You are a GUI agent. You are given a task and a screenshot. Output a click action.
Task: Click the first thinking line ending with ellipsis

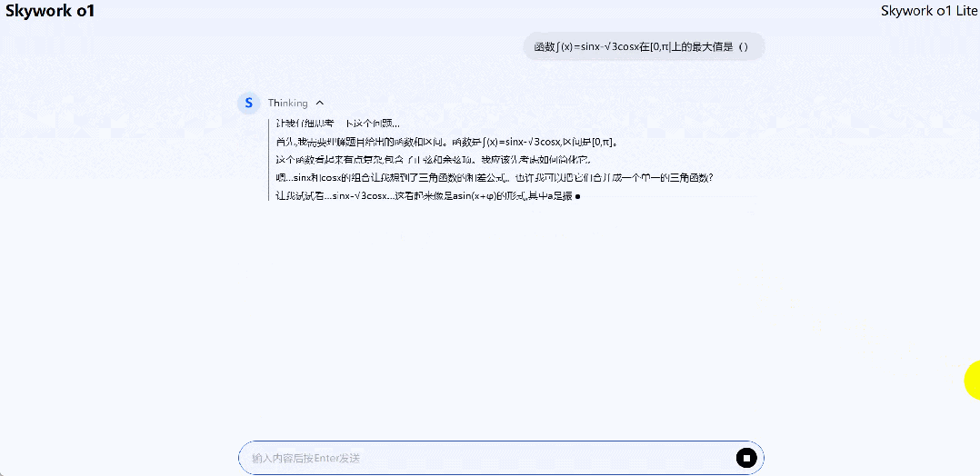pyautogui.click(x=337, y=124)
